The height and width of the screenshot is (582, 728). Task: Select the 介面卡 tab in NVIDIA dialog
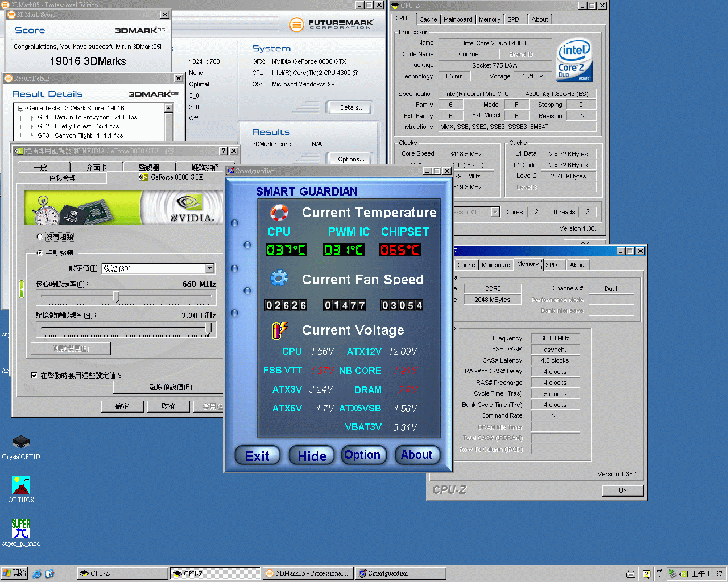point(96,167)
